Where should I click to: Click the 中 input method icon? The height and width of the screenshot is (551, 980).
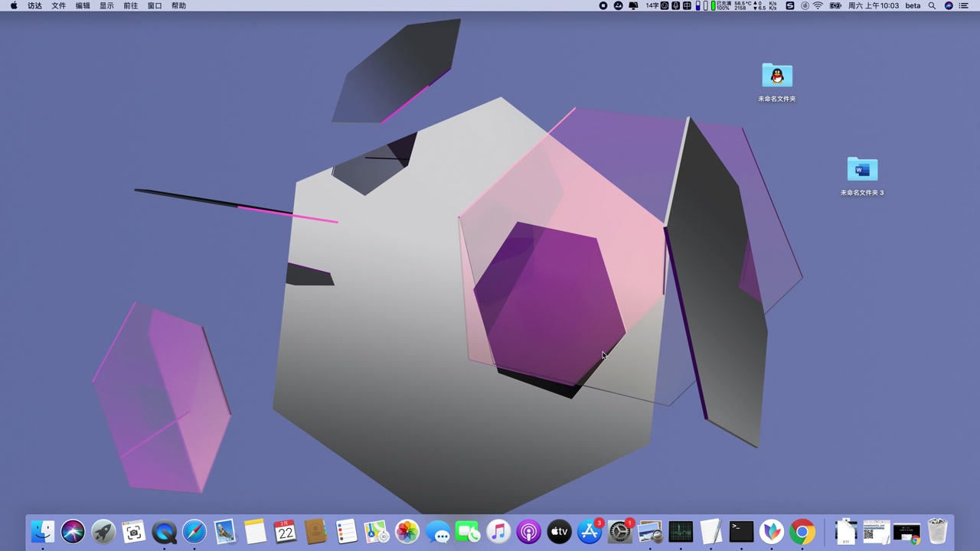point(687,5)
